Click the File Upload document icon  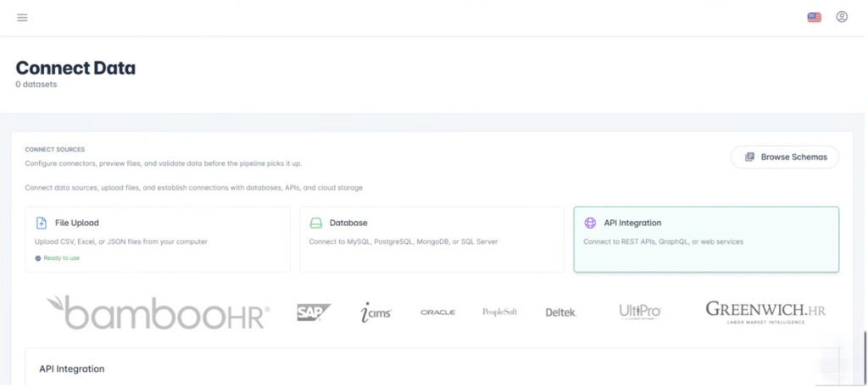pyautogui.click(x=41, y=224)
